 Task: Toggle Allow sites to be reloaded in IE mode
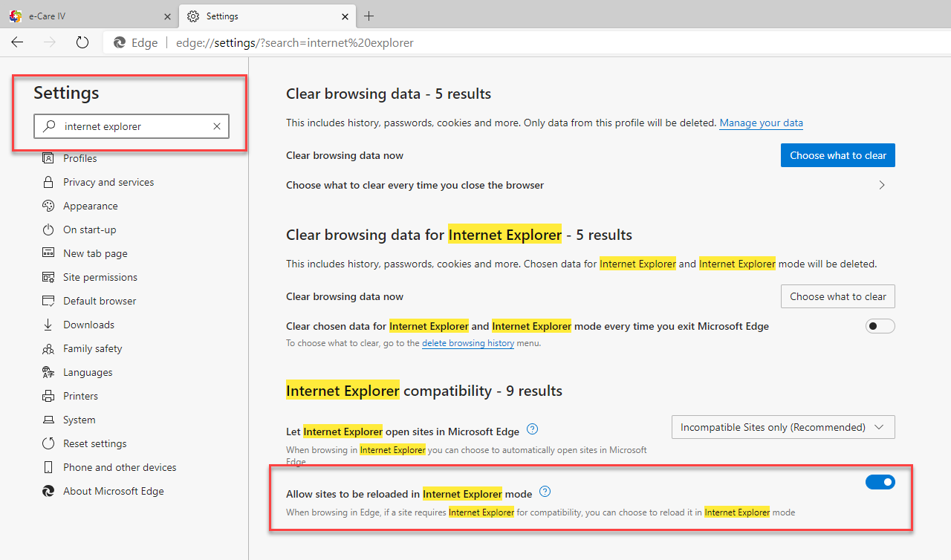[x=880, y=482]
